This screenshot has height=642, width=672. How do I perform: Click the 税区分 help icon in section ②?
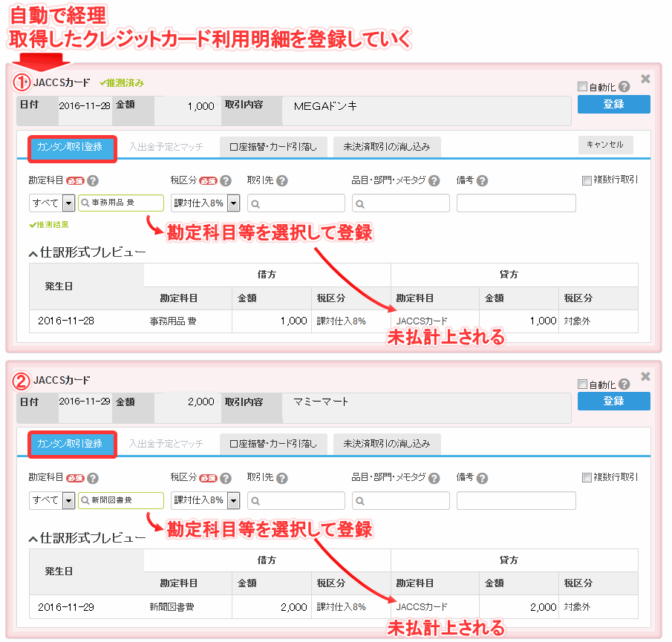click(225, 477)
